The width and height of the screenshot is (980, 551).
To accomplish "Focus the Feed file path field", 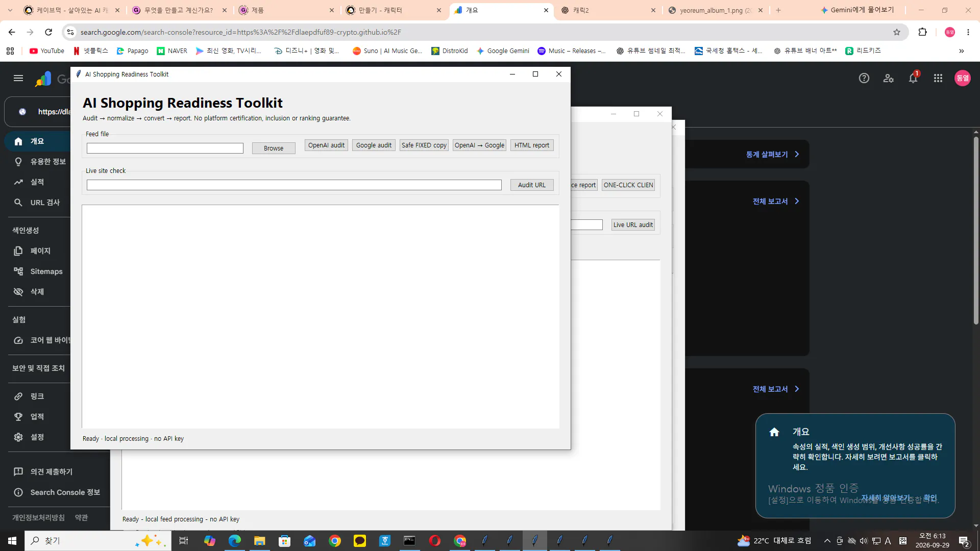I will point(165,148).
